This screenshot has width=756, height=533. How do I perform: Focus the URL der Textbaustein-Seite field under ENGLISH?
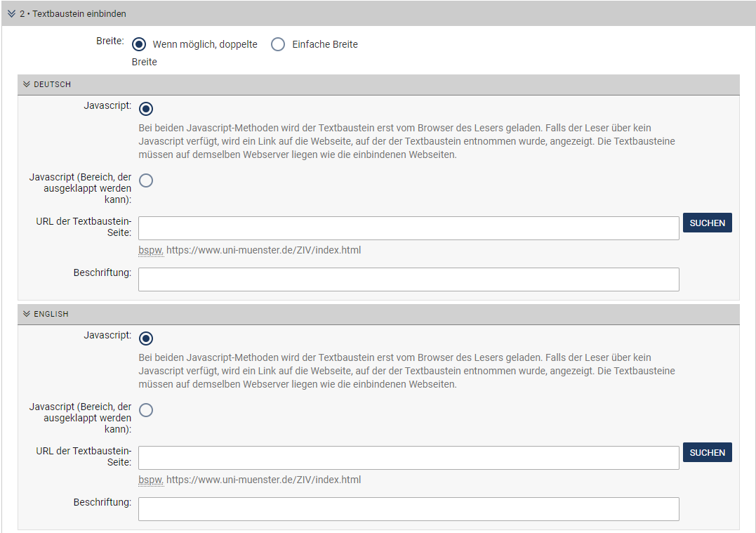tap(409, 458)
